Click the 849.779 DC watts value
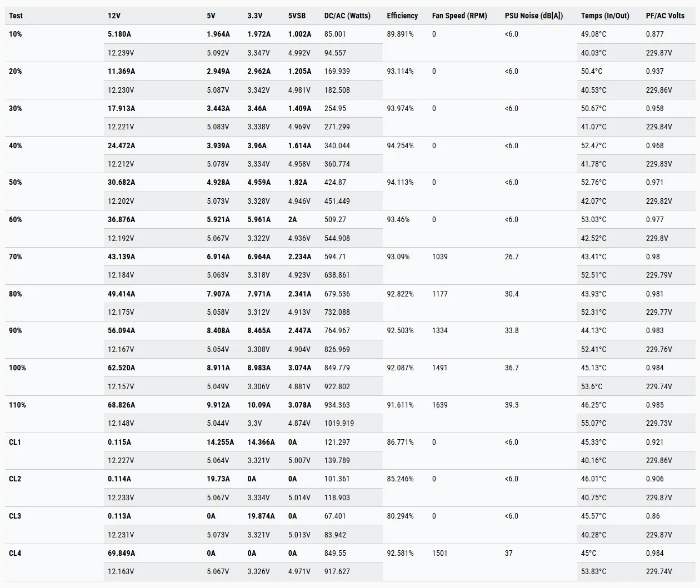The width and height of the screenshot is (700, 588). (x=337, y=368)
